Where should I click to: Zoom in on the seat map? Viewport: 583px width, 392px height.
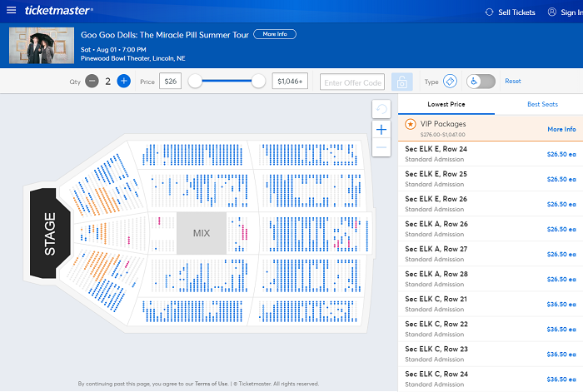point(381,130)
